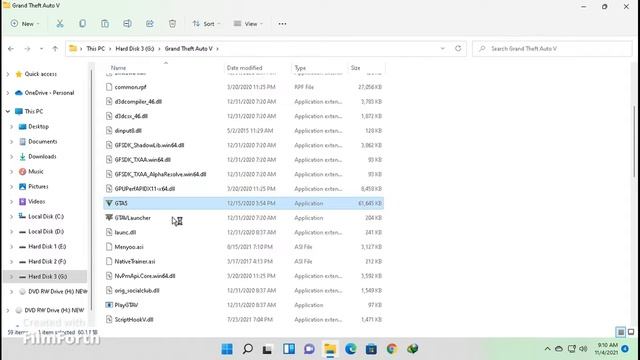
Task: Click the Cut scissors icon
Action: (60, 24)
